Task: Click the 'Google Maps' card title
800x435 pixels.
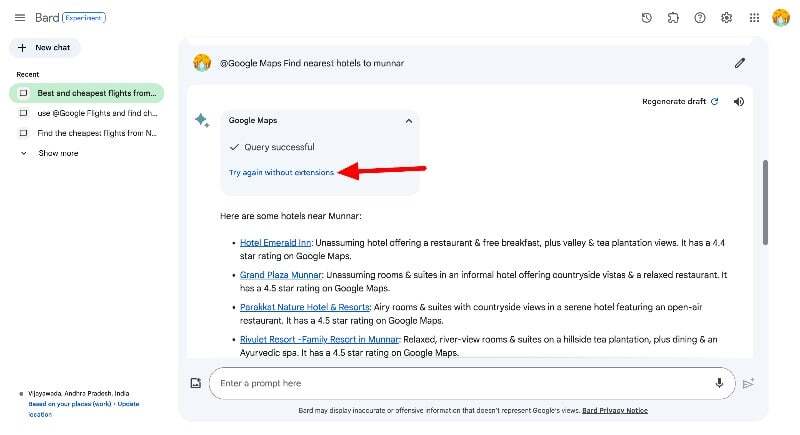Action: pos(253,120)
